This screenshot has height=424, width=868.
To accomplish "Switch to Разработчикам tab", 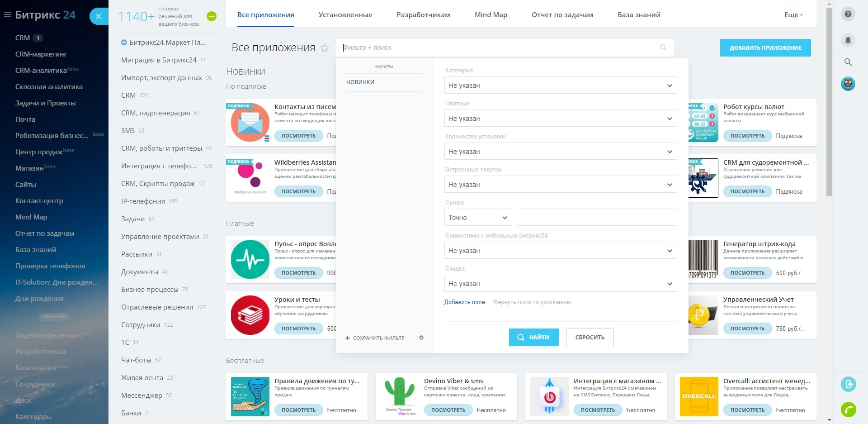I will click(423, 15).
